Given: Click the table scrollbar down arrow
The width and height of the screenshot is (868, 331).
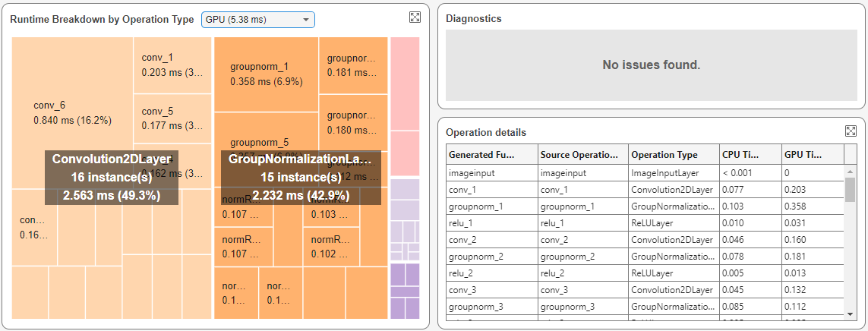Looking at the screenshot, I should [x=850, y=313].
